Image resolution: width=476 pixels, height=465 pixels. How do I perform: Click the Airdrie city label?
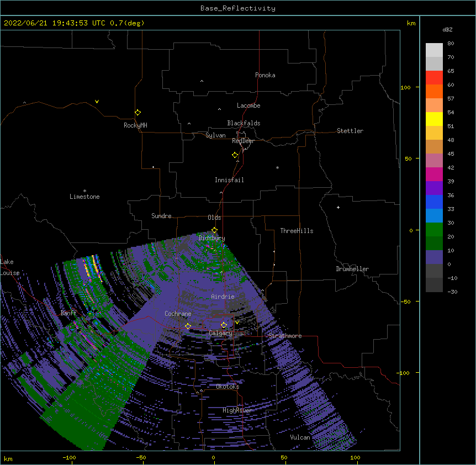tap(223, 297)
